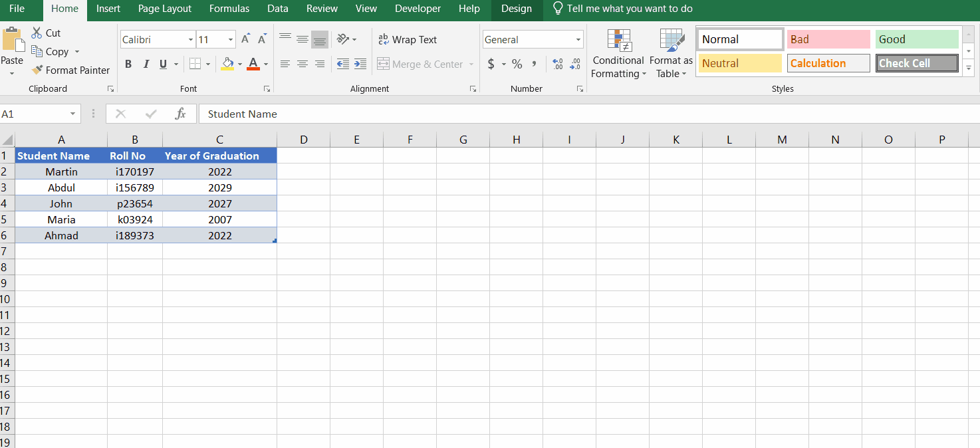Click the Tell me what you want box
Image resolution: width=980 pixels, height=448 pixels.
tap(623, 9)
